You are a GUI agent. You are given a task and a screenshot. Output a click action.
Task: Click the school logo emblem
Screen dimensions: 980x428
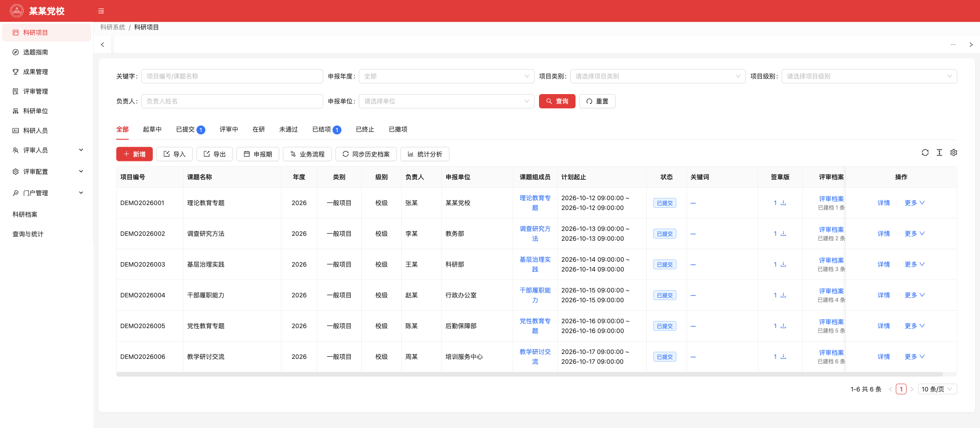(x=17, y=11)
